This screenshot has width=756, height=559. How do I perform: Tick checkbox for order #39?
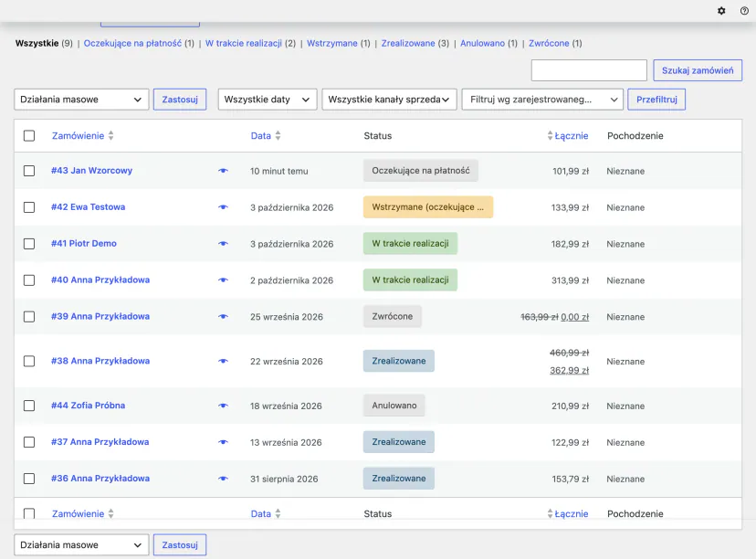tap(29, 317)
